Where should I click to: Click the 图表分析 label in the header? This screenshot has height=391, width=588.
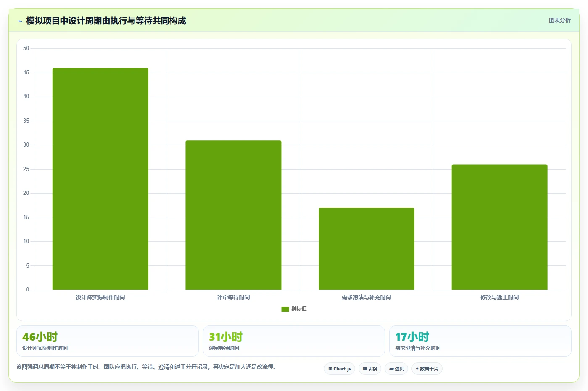click(559, 20)
